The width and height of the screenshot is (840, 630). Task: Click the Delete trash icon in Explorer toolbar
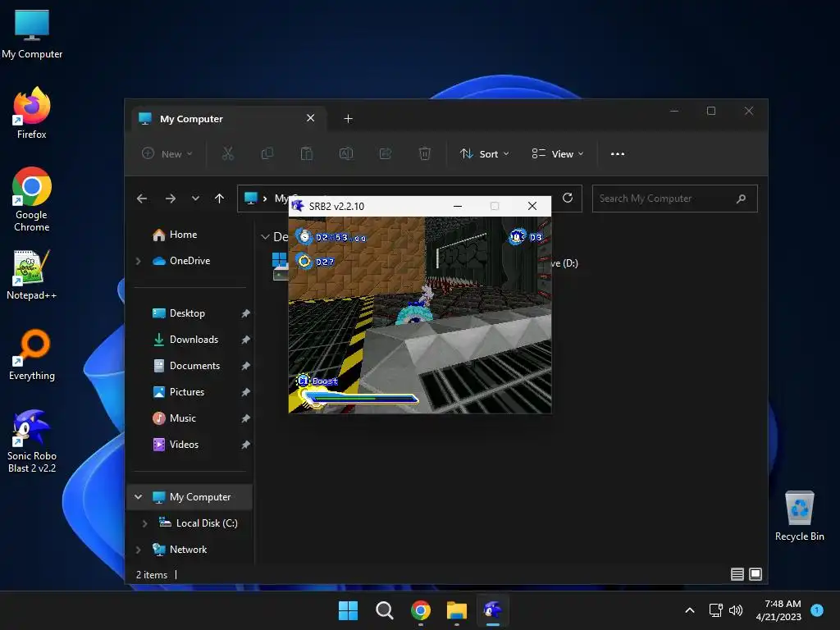424,153
